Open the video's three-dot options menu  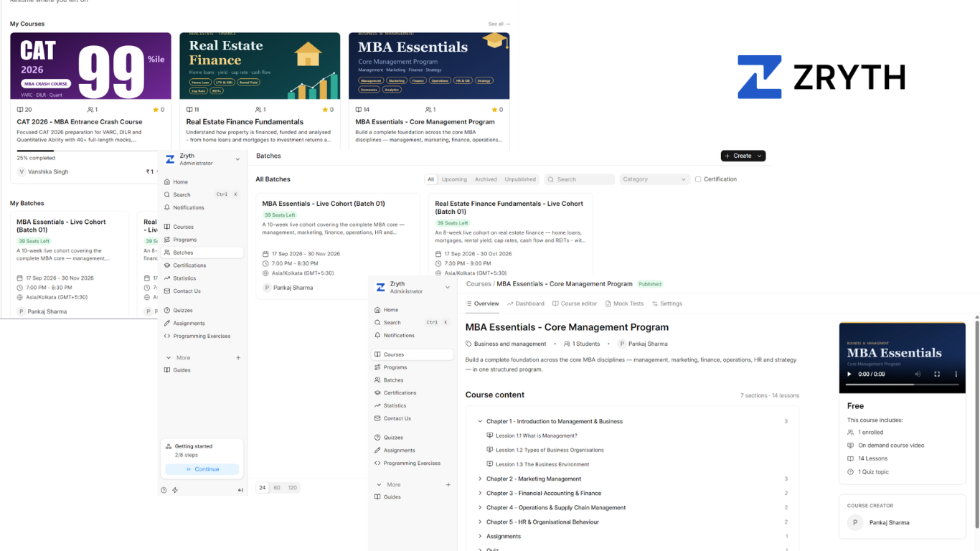pyautogui.click(x=956, y=375)
